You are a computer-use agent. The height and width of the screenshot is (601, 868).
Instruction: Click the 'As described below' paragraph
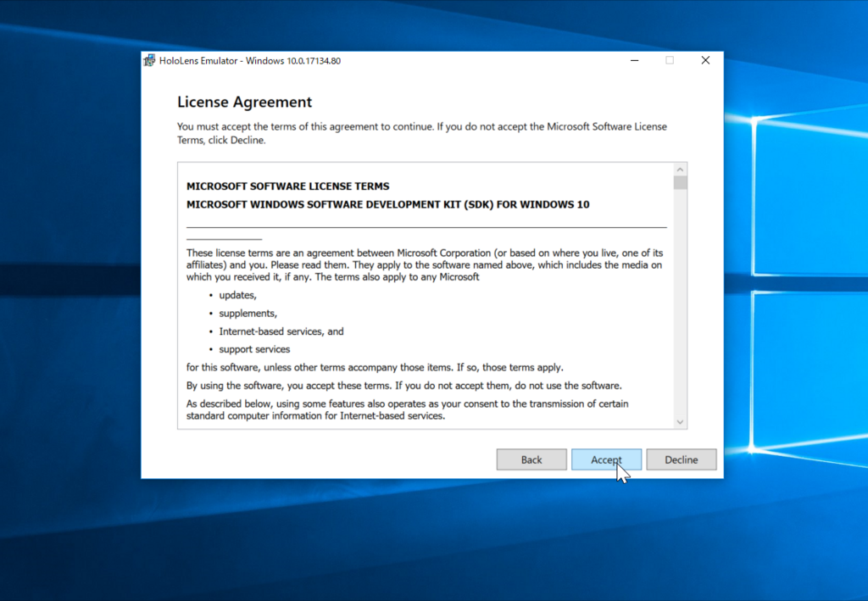click(408, 409)
